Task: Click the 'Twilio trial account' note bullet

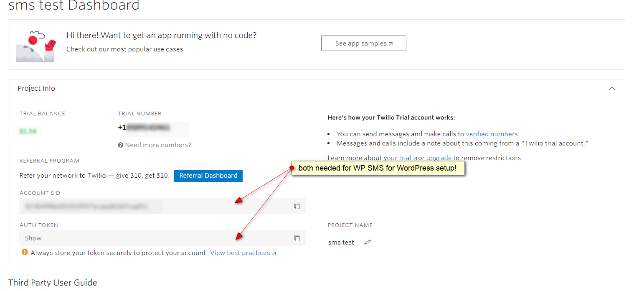Action: [463, 143]
